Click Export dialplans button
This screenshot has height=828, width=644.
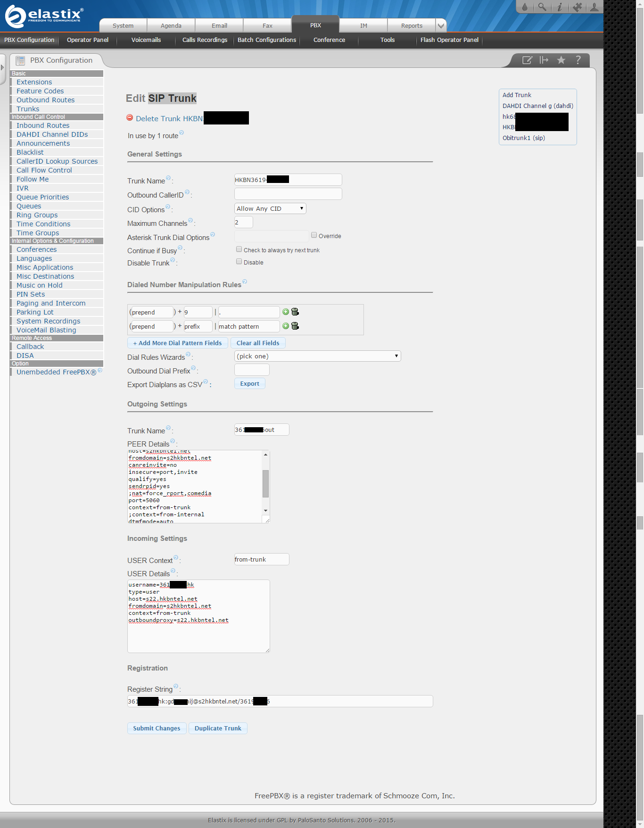pos(250,384)
